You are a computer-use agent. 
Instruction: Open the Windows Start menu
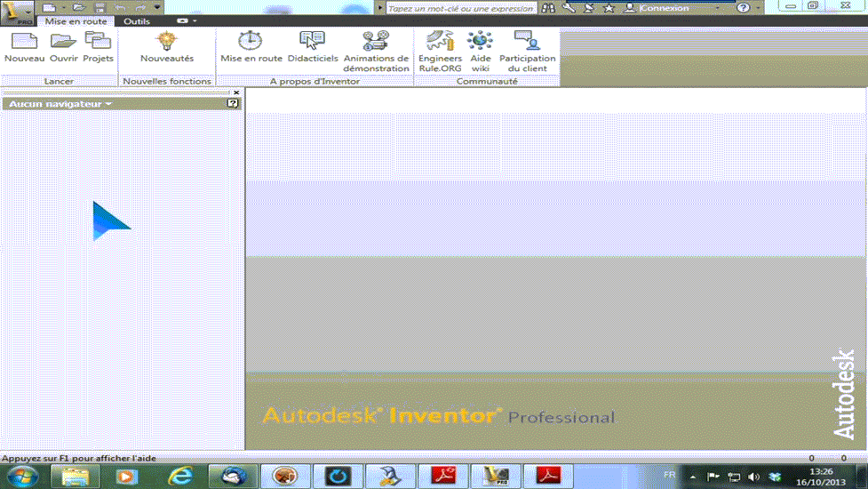point(23,477)
